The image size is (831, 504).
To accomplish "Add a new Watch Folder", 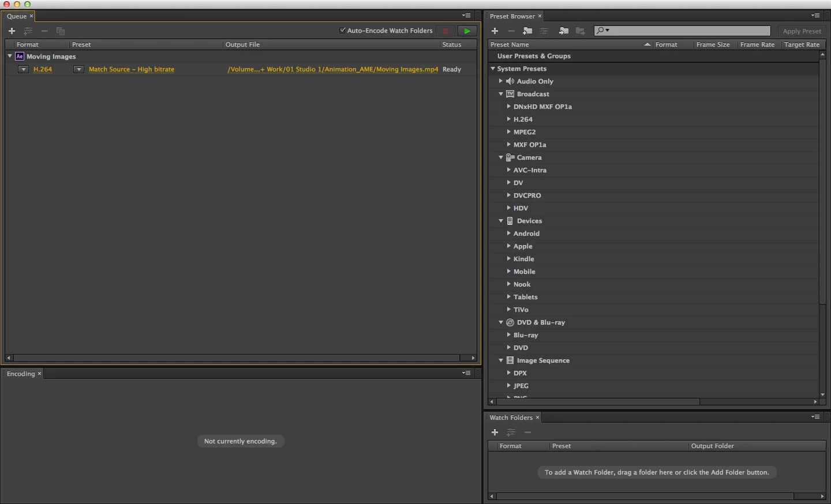I will point(495,432).
